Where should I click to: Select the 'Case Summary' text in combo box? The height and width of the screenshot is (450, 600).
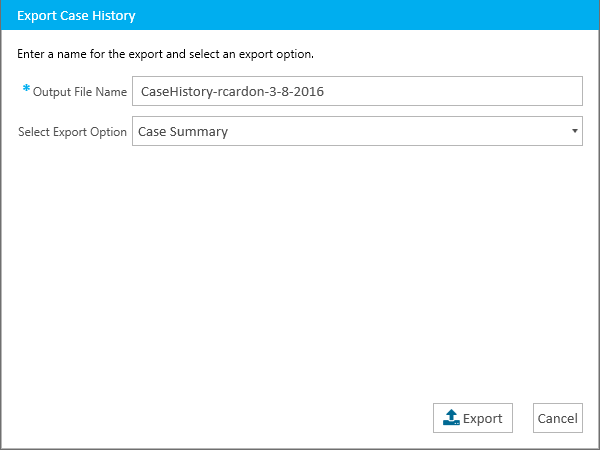(x=183, y=131)
